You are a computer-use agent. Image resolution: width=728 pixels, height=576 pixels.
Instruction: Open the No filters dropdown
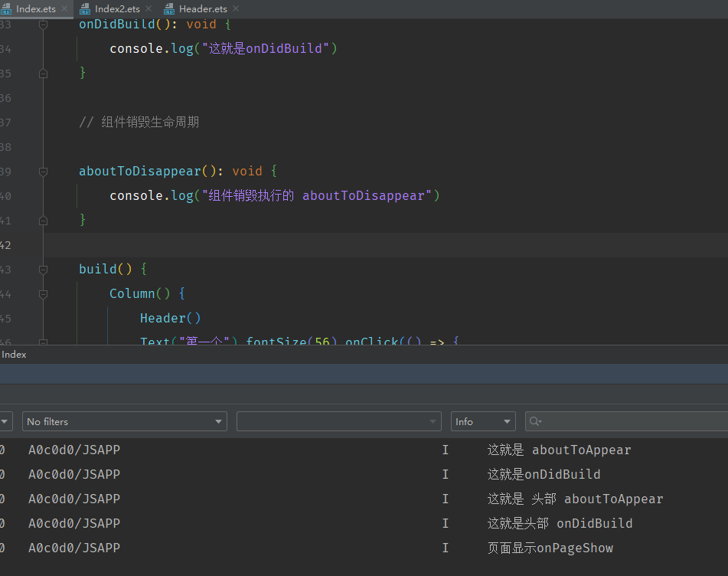click(125, 421)
